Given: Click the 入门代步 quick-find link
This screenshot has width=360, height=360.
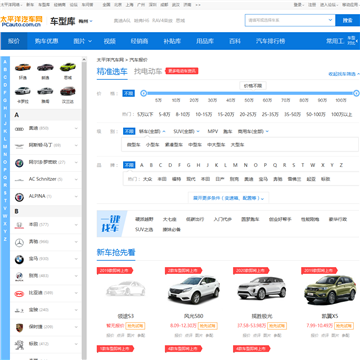Looking at the screenshot, I should [222, 219].
